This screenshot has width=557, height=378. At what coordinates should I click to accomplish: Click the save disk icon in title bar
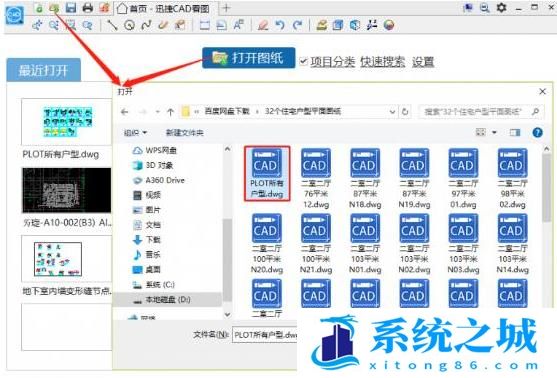tap(71, 7)
